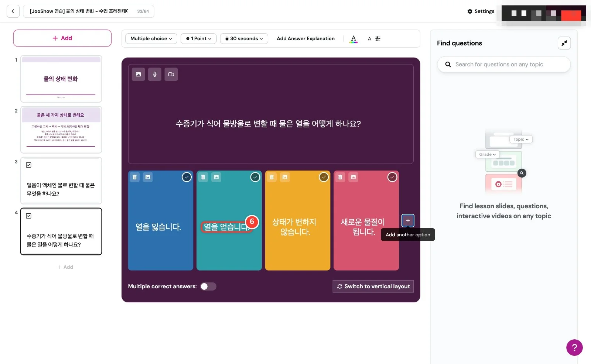Open the text color tool
Screen dimensions: 591x364
click(353, 39)
